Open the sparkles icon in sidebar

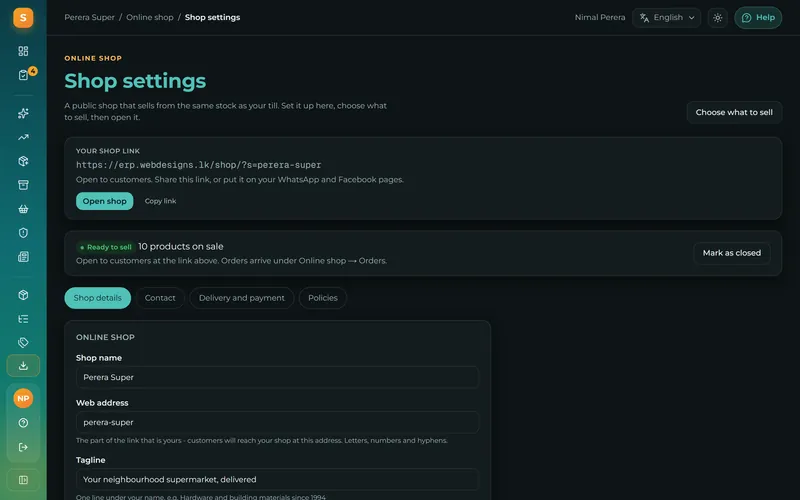[x=23, y=113]
